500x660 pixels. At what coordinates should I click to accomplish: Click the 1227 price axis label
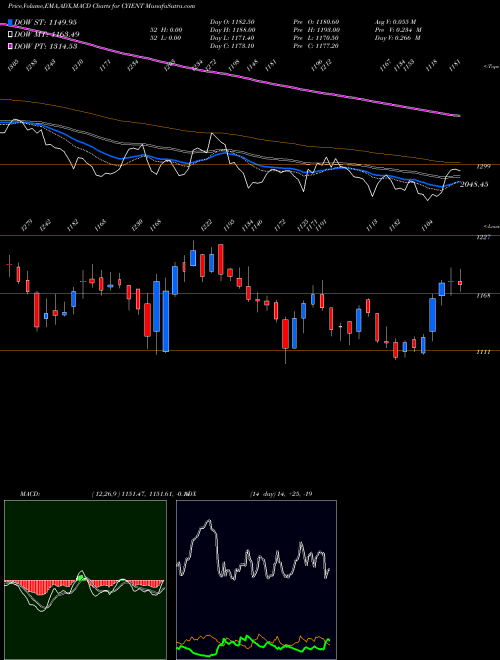point(484,238)
